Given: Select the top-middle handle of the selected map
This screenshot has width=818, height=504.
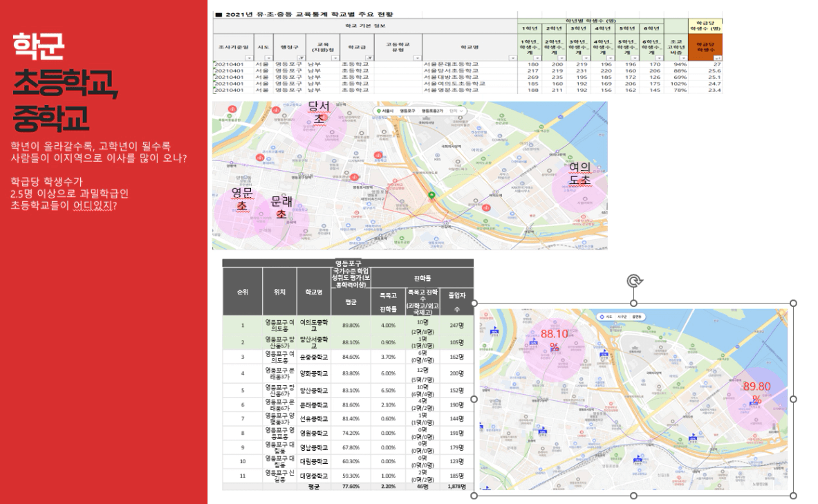Looking at the screenshot, I should (634, 303).
